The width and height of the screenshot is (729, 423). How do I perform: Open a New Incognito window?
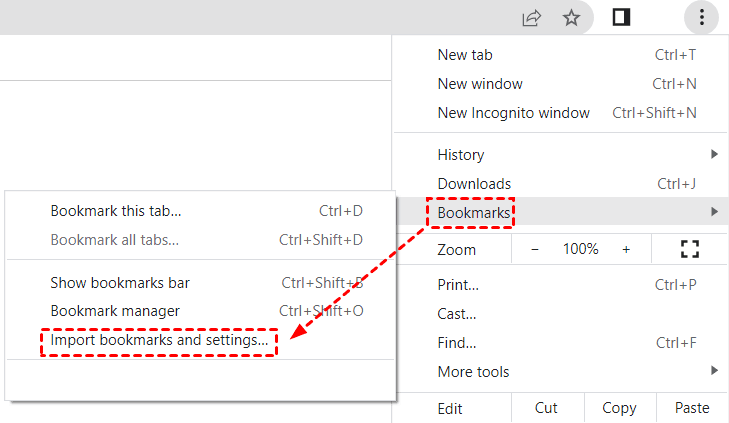pos(561,113)
